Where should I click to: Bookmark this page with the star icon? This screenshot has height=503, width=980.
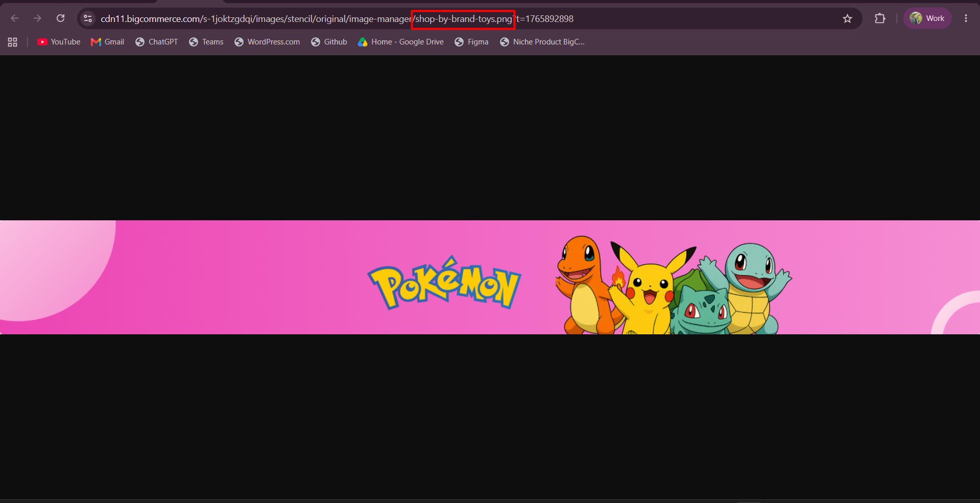848,19
